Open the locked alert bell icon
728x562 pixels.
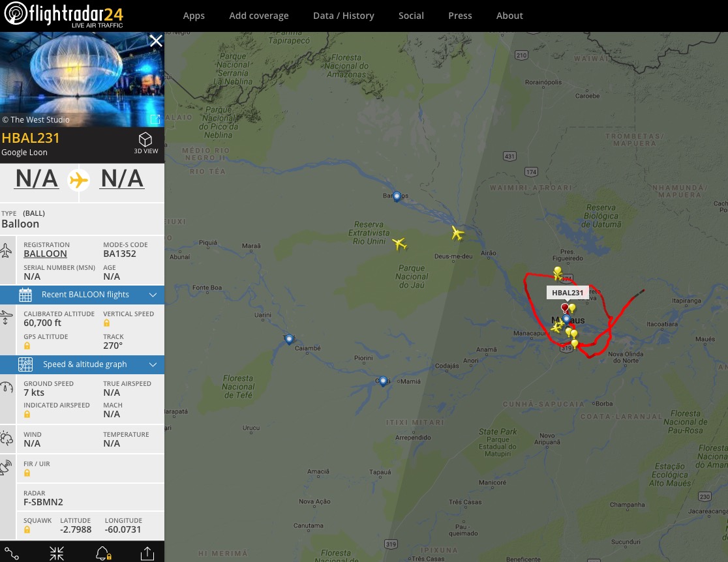coord(103,553)
